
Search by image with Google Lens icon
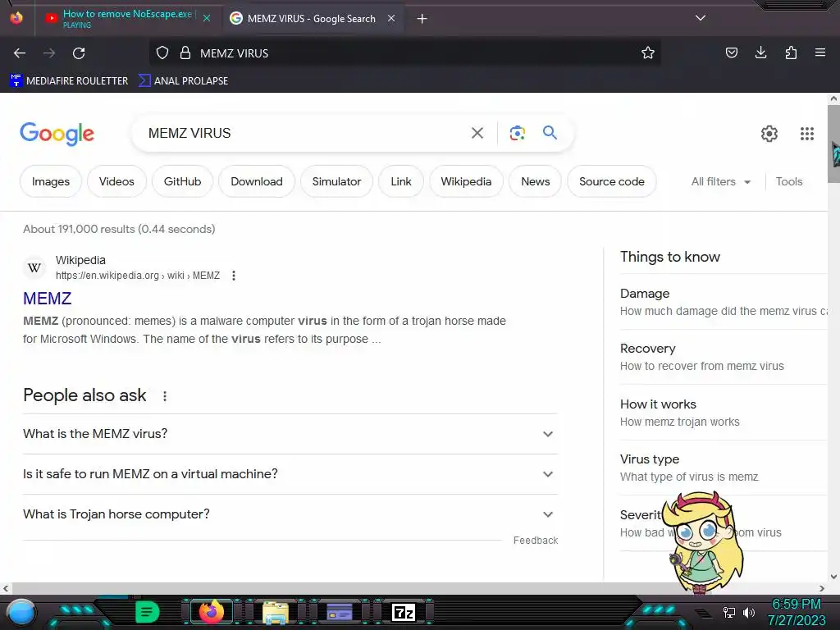(x=517, y=133)
